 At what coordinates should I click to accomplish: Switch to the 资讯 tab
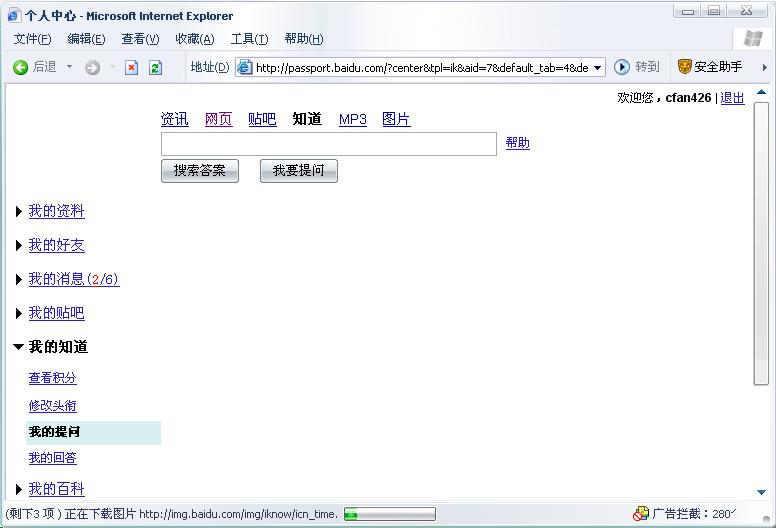pyautogui.click(x=175, y=119)
